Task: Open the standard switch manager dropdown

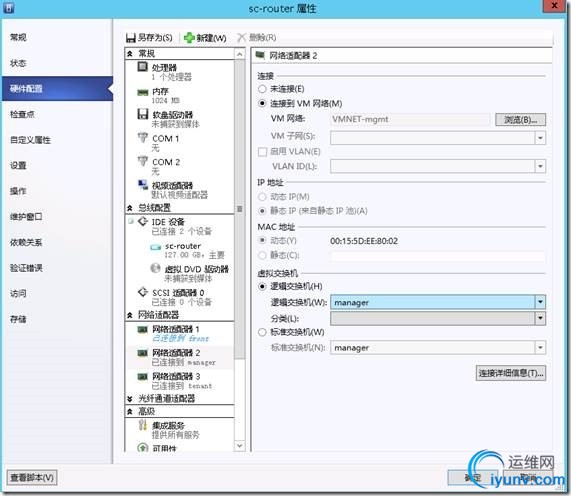Action: coord(540,347)
